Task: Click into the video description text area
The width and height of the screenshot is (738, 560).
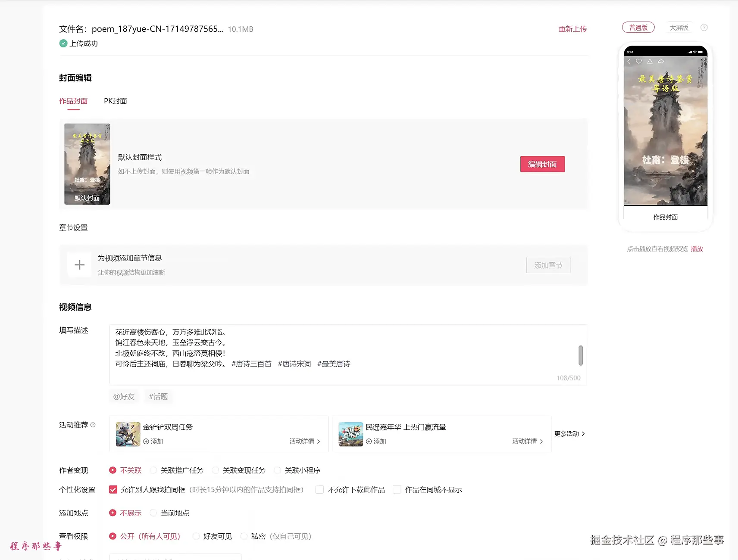Action: pyautogui.click(x=348, y=355)
